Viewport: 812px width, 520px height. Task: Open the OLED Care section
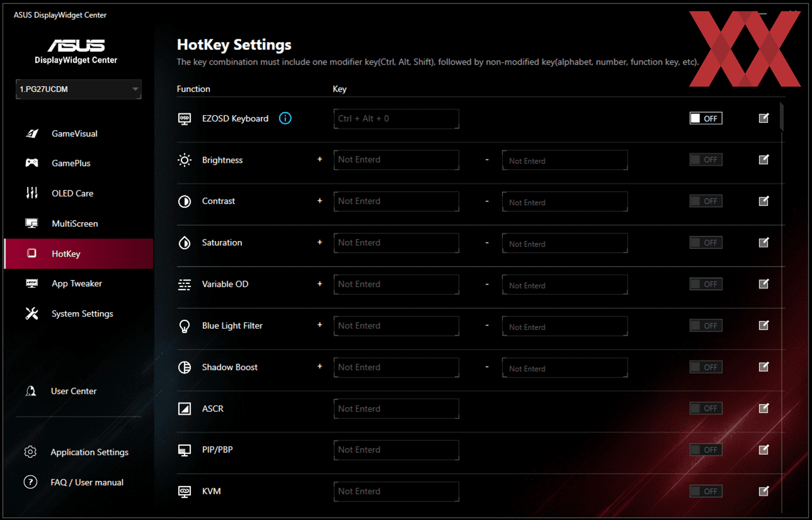point(79,193)
